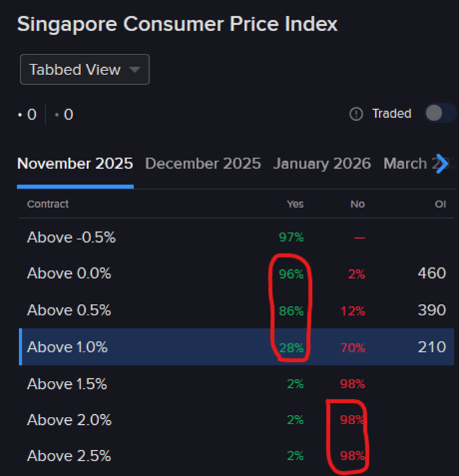The image size is (459, 476).
Task: Toggle the Traded switch
Action: [x=439, y=113]
